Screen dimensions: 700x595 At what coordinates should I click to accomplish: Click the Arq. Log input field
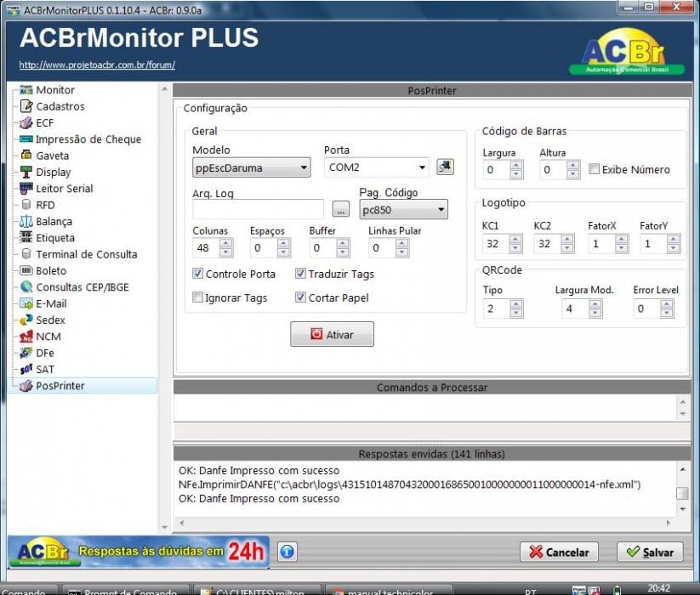pos(258,209)
